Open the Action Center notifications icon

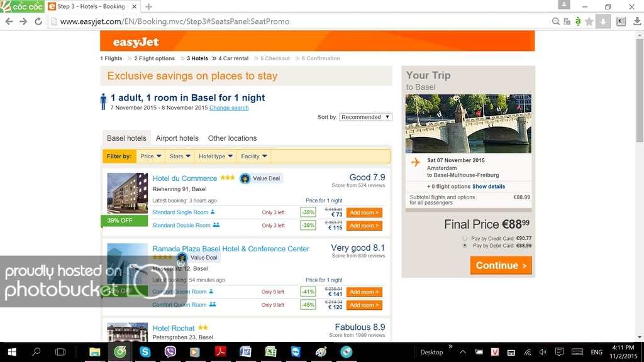(x=559, y=352)
